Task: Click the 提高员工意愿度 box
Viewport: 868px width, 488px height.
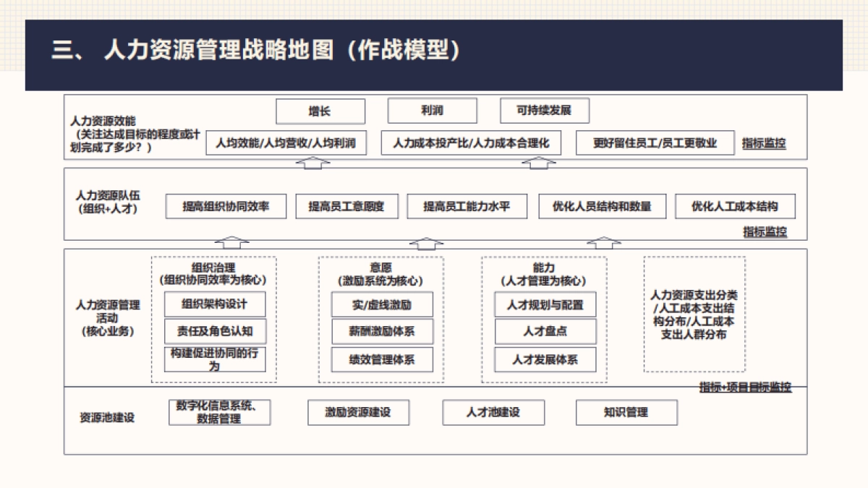Action: click(x=346, y=206)
